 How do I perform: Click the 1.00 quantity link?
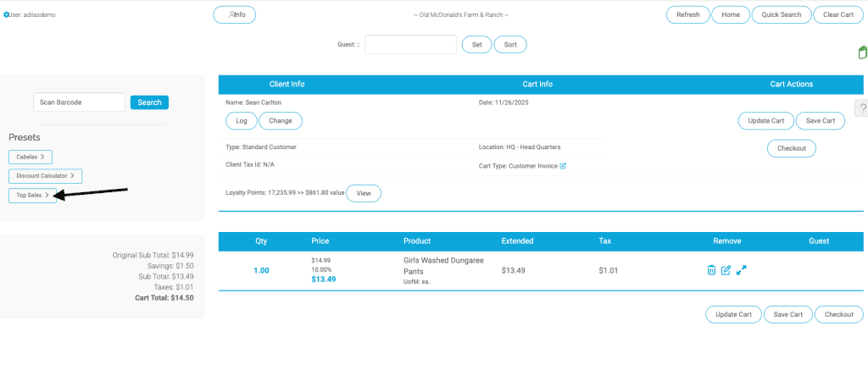tap(261, 270)
